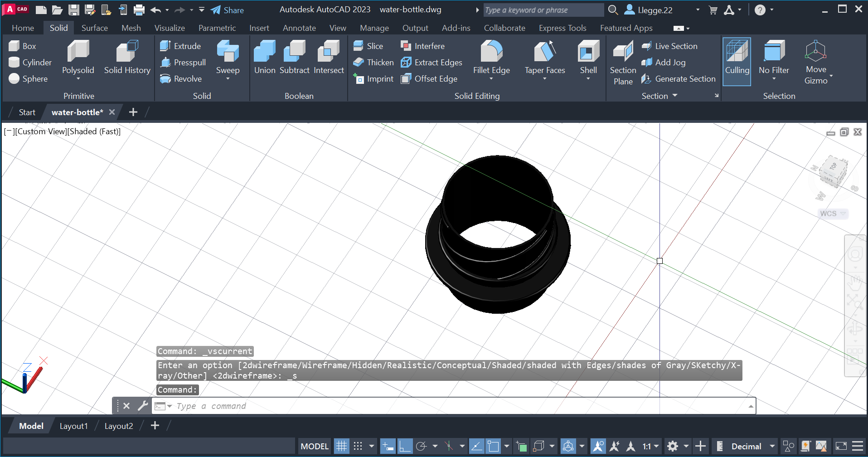Click the Taper Faces tool icon

tap(545, 51)
